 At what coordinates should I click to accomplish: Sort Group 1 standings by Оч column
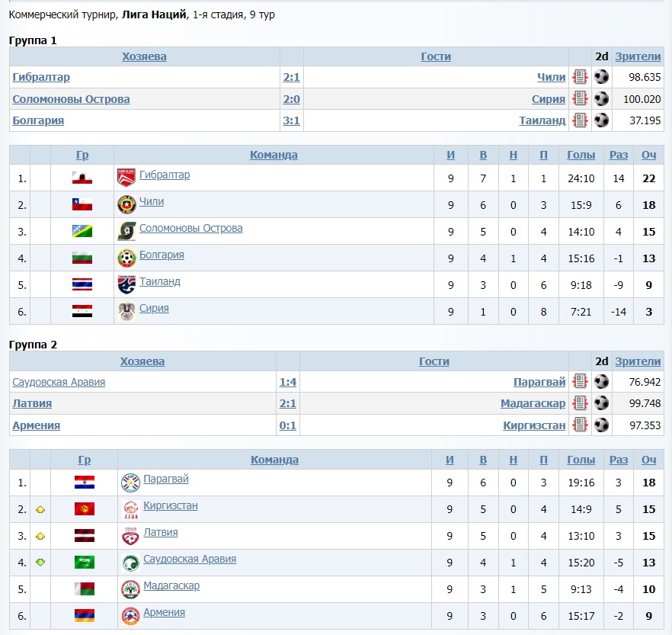pyautogui.click(x=648, y=155)
